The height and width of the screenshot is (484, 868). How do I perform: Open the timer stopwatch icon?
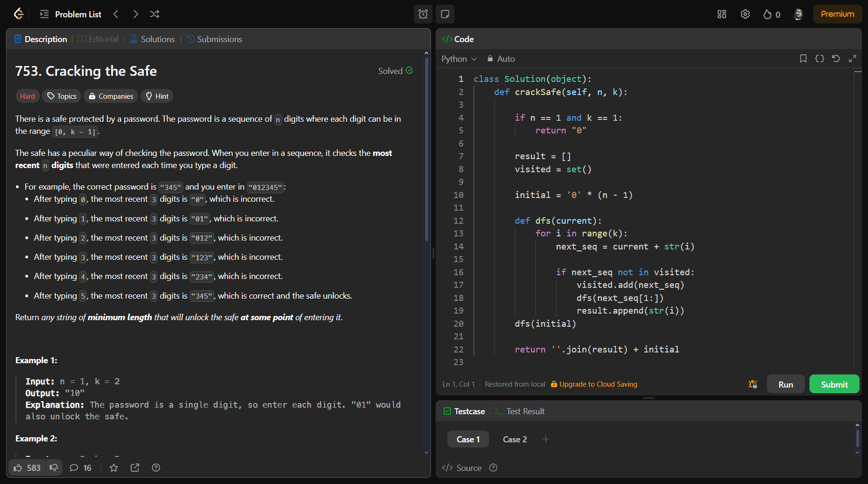[423, 14]
